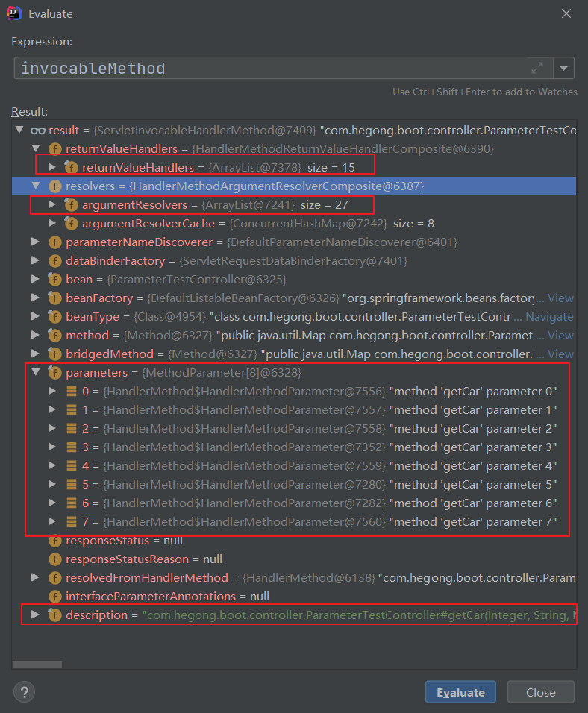This screenshot has height=713, width=588.
Task: Click the horizontal scrollbar thumb in results
Action: 37,665
